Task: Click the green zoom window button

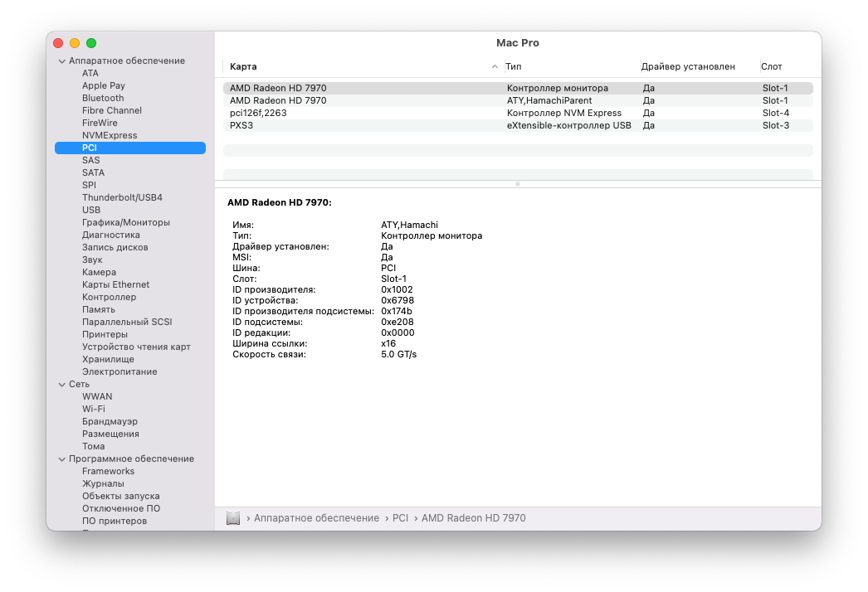Action: [91, 43]
